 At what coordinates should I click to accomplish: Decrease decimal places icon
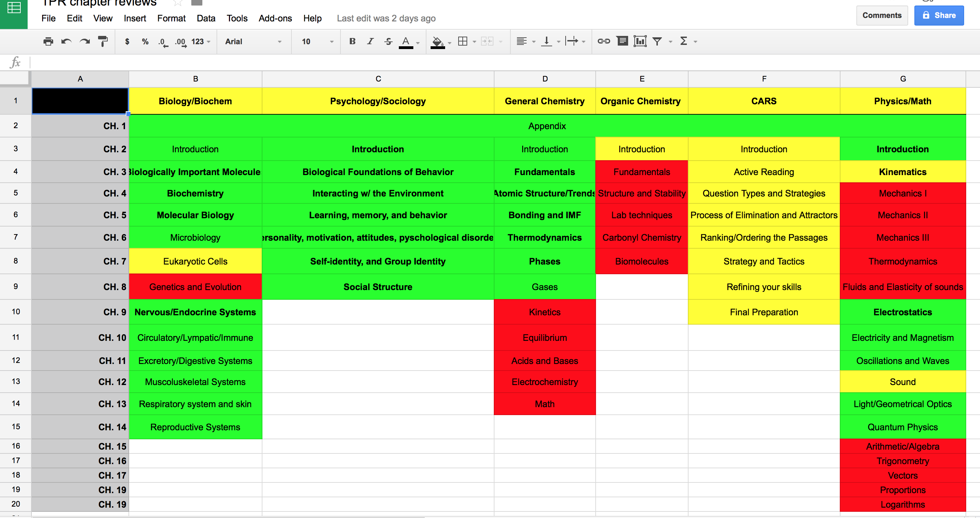163,42
